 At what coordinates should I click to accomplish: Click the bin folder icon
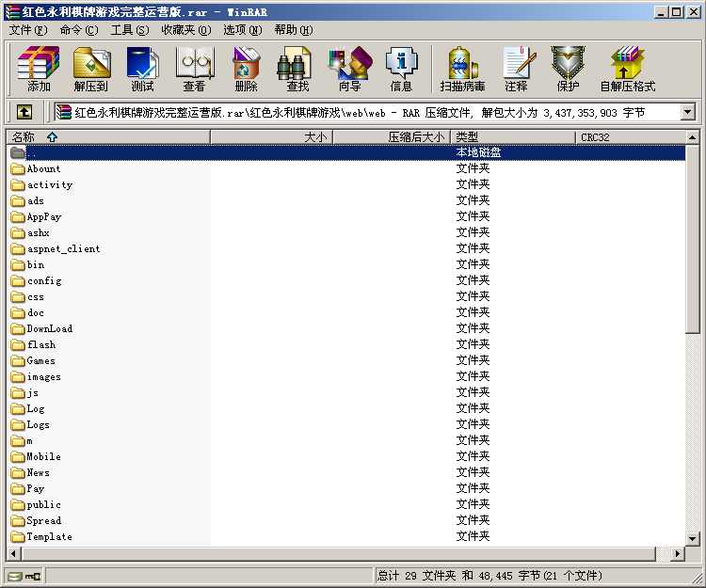pyautogui.click(x=18, y=265)
